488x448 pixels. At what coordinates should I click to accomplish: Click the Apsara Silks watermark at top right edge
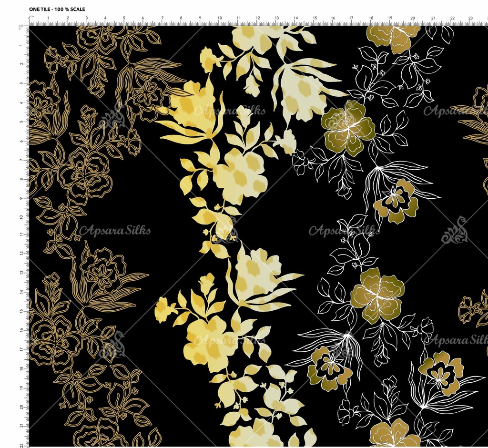(455, 111)
